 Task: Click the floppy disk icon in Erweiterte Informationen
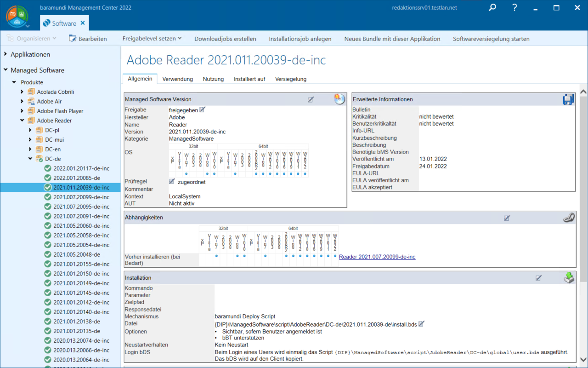coord(568,99)
